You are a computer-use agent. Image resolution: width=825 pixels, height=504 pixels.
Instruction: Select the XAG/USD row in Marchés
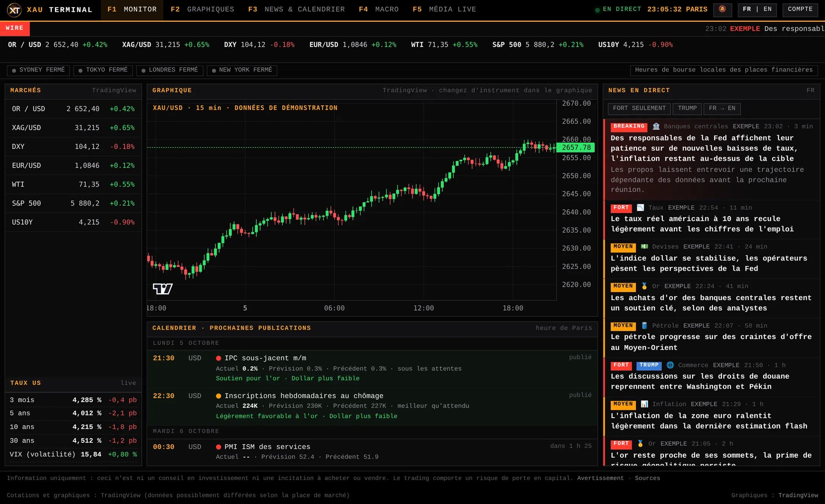[73, 128]
